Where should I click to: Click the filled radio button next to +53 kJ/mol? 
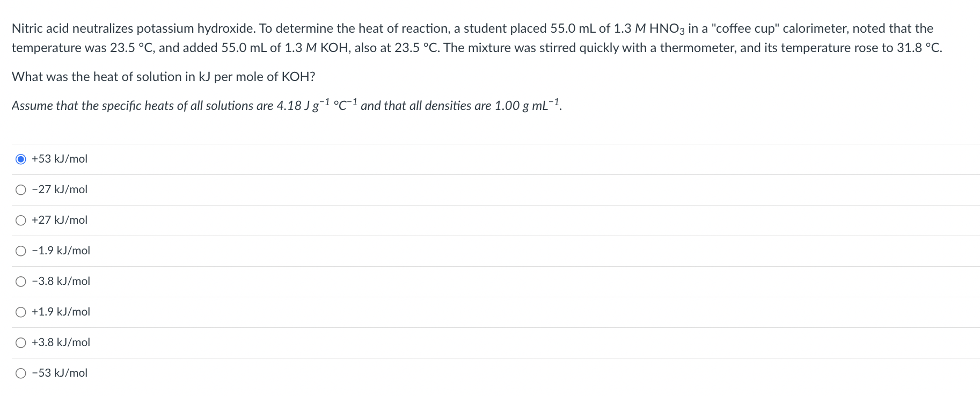[20, 159]
